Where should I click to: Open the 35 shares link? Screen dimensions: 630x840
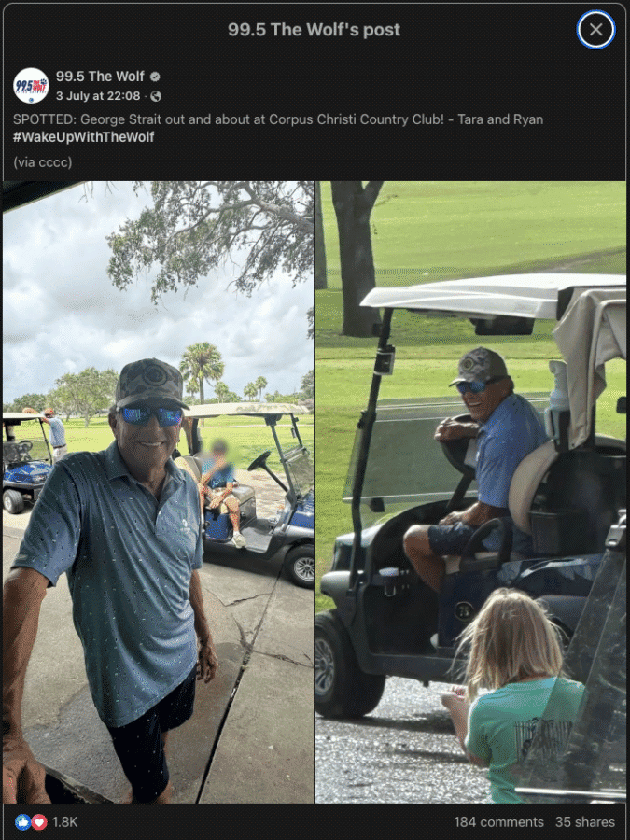click(585, 821)
